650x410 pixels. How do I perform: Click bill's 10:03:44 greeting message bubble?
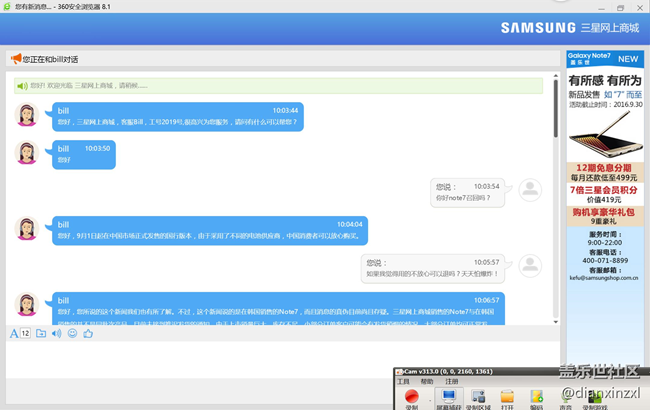click(x=178, y=117)
